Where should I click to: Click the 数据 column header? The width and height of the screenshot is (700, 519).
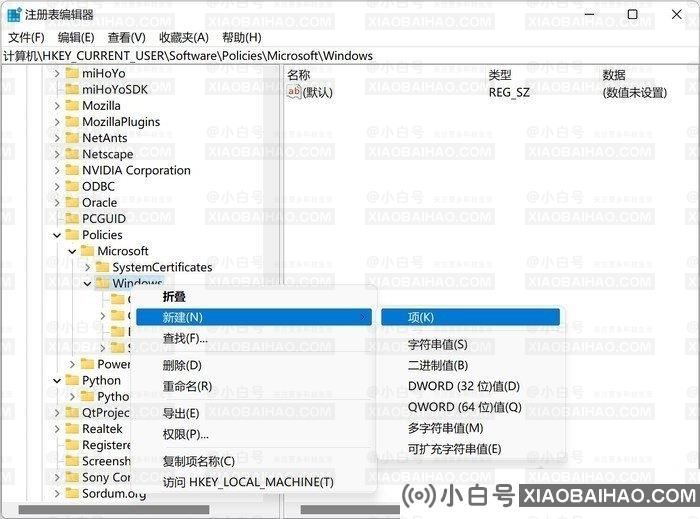(x=614, y=75)
